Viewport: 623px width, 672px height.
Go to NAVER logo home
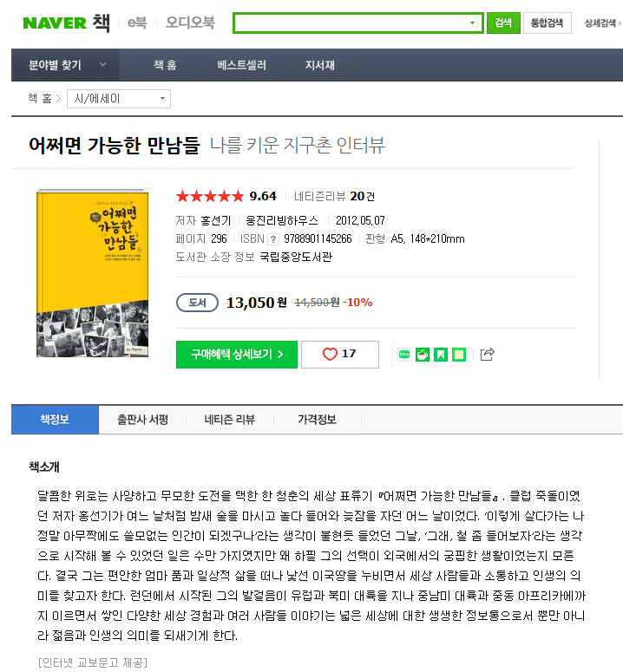click(x=55, y=23)
